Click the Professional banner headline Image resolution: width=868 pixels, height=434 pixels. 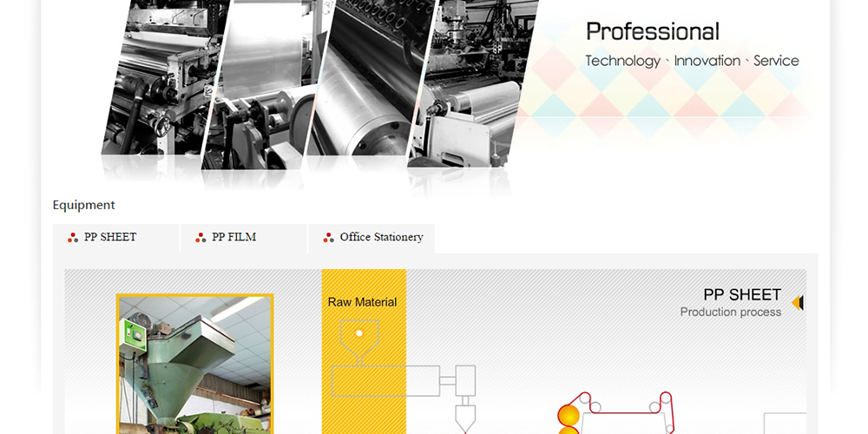pyautogui.click(x=653, y=31)
